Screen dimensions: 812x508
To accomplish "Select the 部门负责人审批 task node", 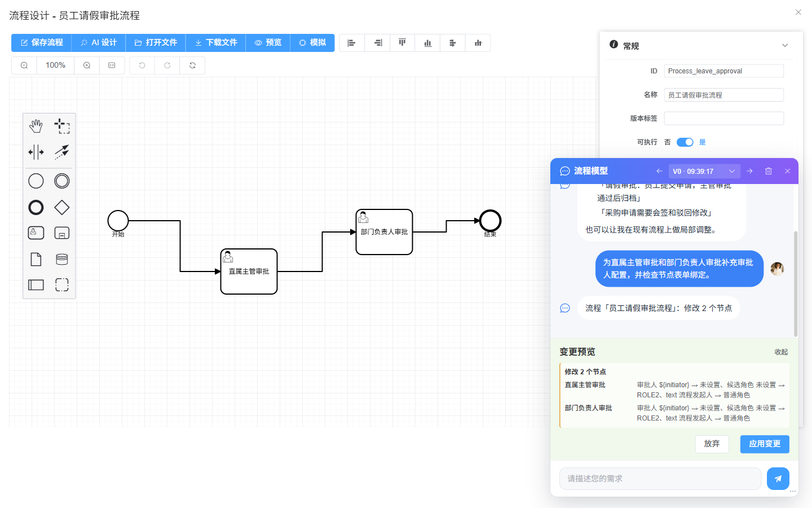I will 385,232.
